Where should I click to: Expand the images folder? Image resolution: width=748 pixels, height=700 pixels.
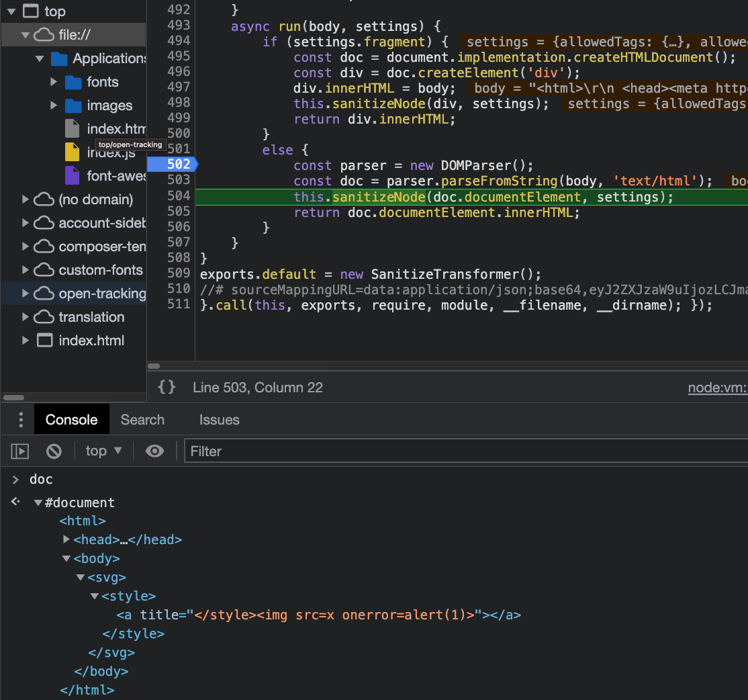click(x=54, y=105)
